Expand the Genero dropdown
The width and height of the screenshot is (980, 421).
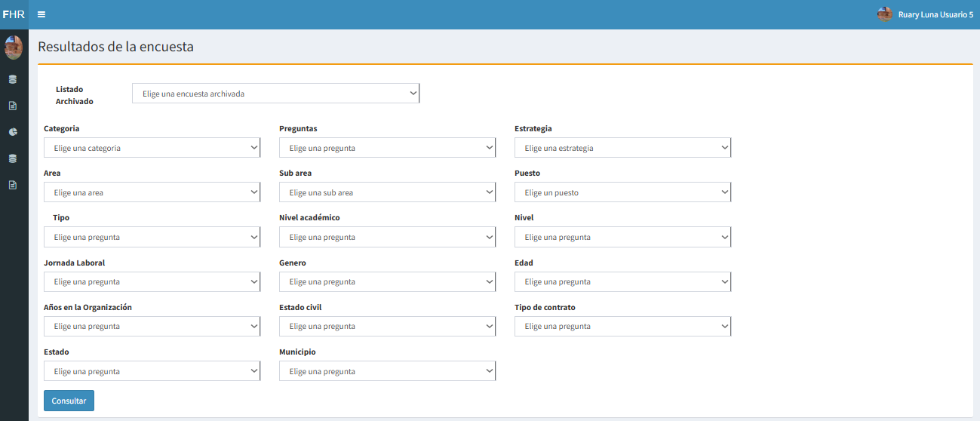(387, 281)
